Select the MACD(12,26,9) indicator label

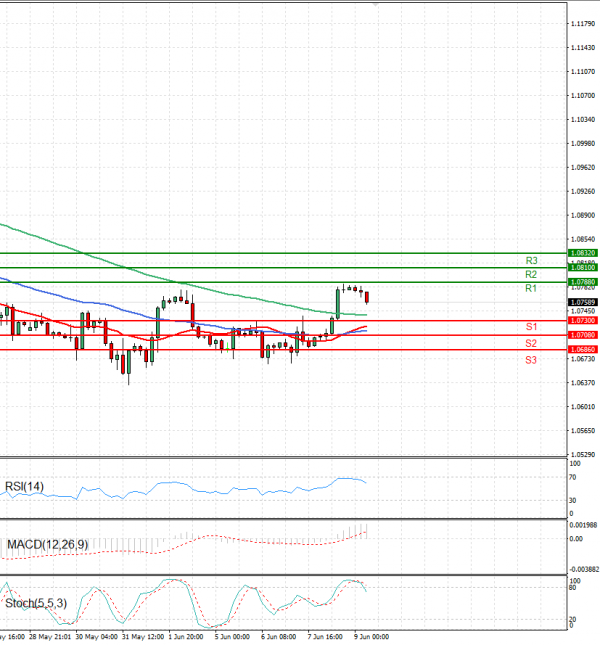click(x=47, y=545)
